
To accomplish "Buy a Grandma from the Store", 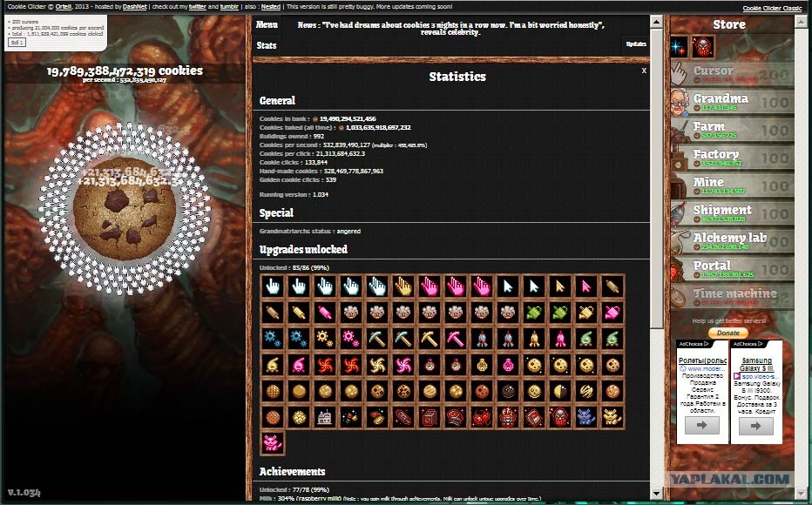I will (x=732, y=102).
